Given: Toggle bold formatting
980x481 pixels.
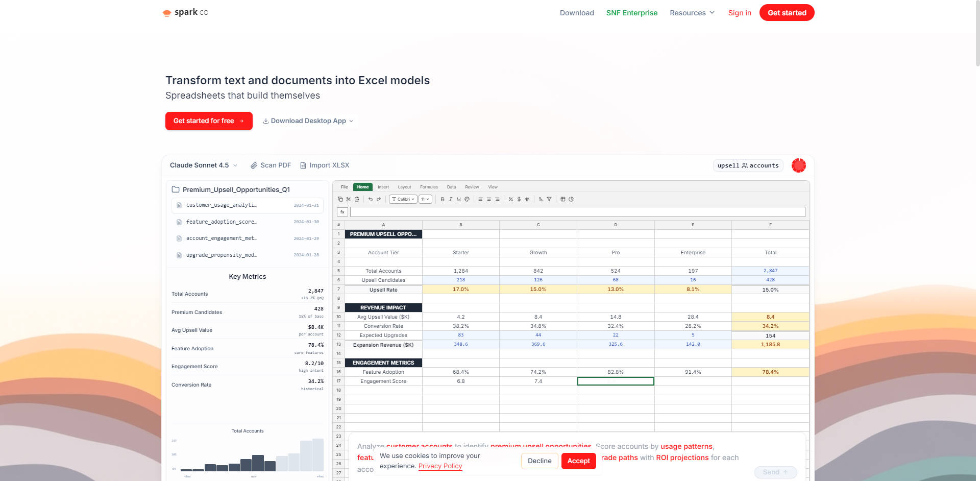Looking at the screenshot, I should coord(443,199).
